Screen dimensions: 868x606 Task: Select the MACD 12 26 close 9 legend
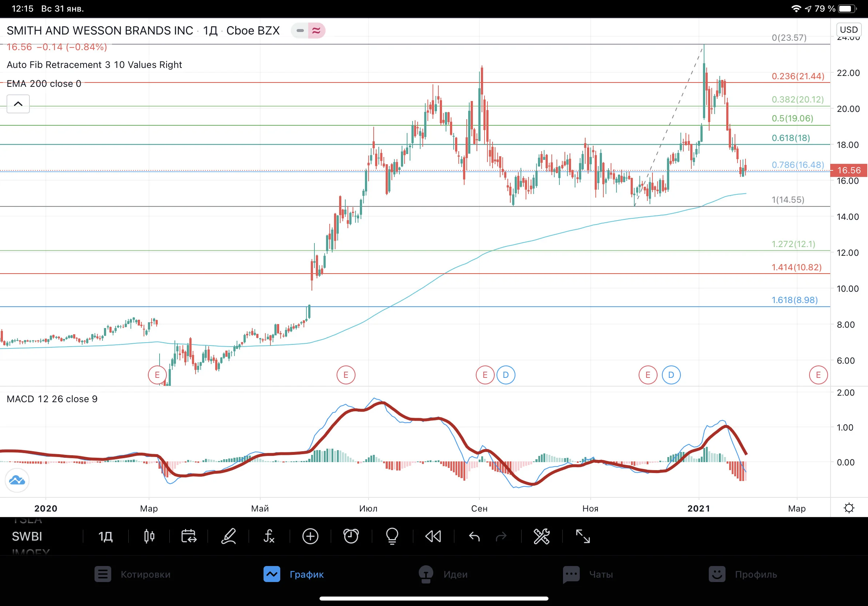52,399
